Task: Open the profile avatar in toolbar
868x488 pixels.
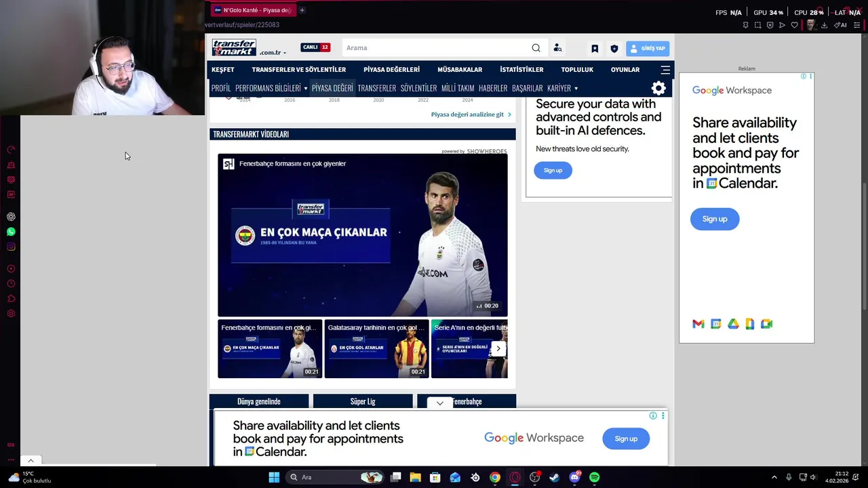Action: click(810, 25)
